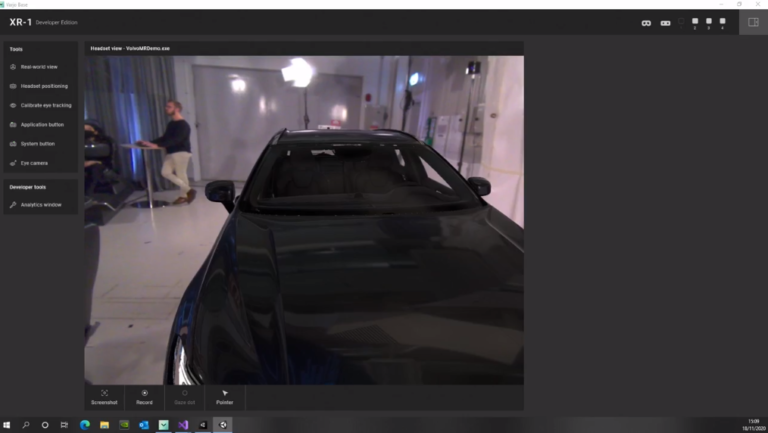Click the Screenshot button below headset view
Image resolution: width=768 pixels, height=433 pixels.
coord(104,397)
